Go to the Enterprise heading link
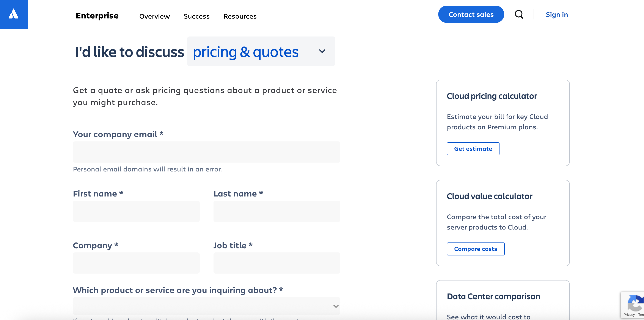Screen dimensions: 644x320 pyautogui.click(x=97, y=16)
